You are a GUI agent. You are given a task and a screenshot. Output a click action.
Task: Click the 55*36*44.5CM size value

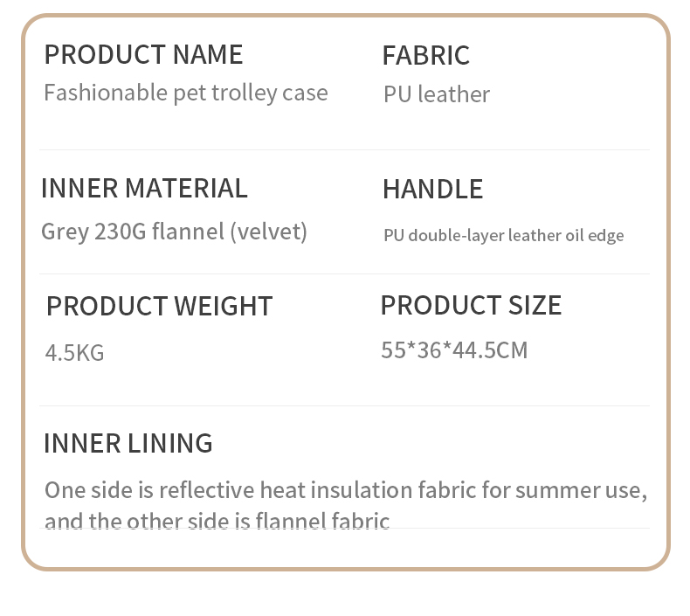coord(454,350)
